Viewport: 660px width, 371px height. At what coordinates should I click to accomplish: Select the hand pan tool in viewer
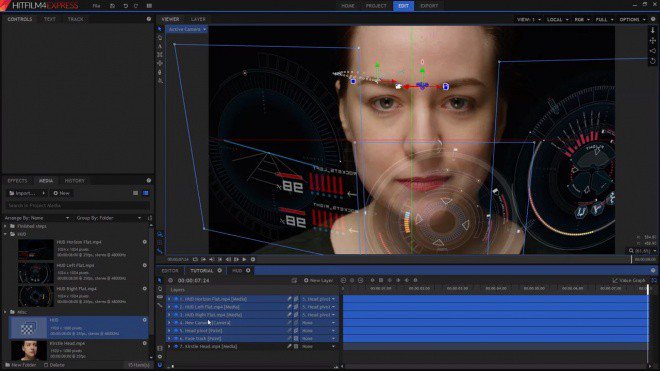(x=160, y=37)
